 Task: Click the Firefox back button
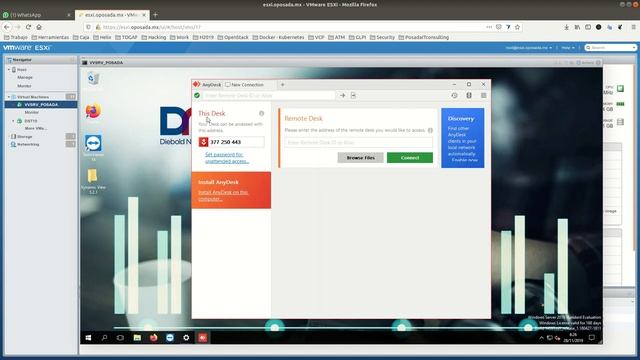(7, 27)
